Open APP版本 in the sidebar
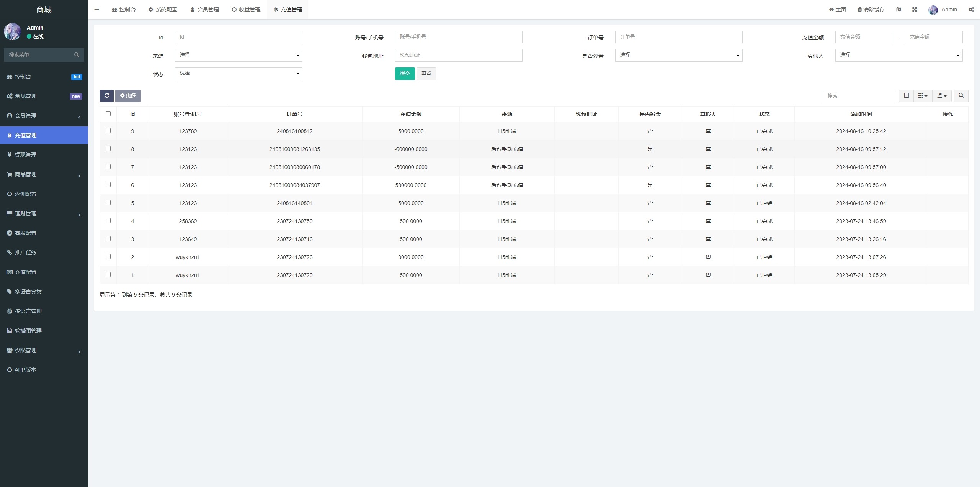The height and width of the screenshot is (487, 980). coord(44,370)
